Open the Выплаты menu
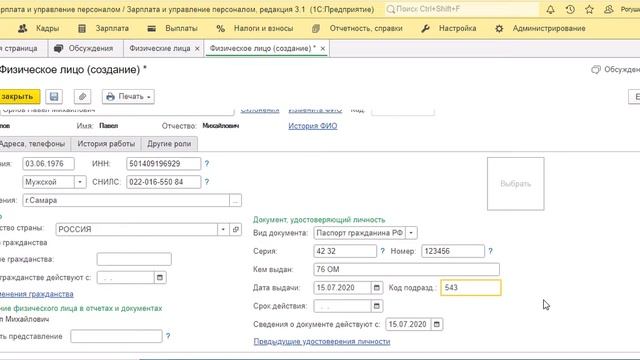 tap(173, 28)
